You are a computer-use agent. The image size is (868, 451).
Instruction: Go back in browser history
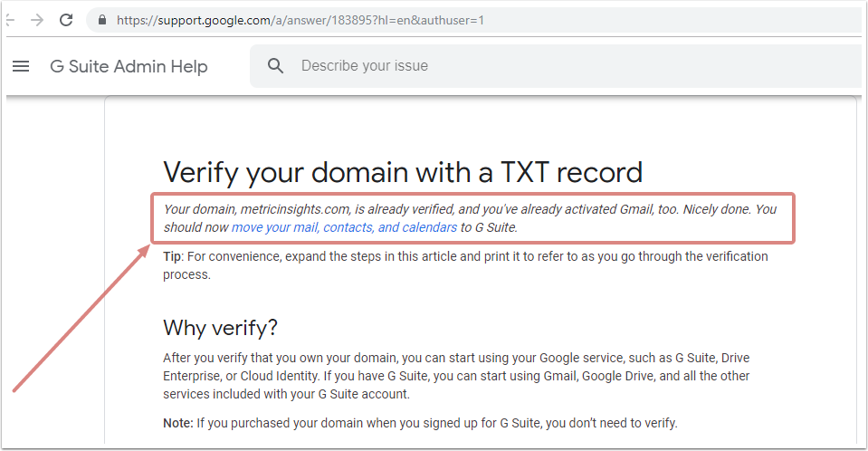(9, 19)
